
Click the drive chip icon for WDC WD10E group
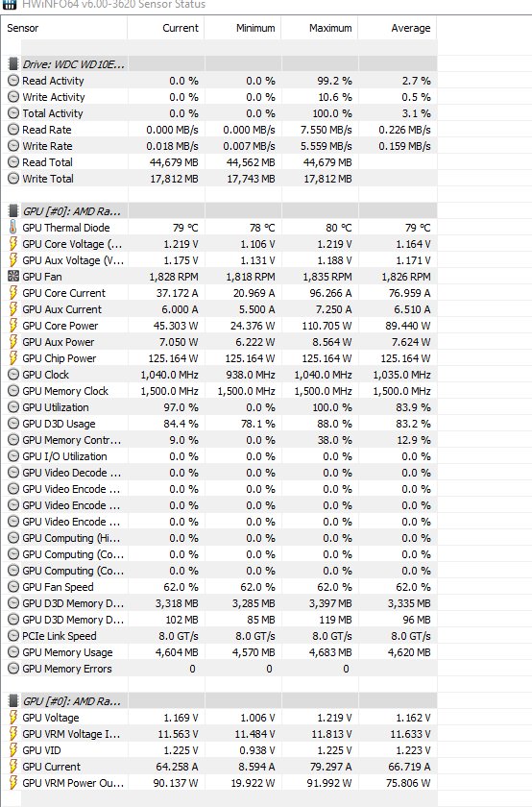(x=12, y=64)
